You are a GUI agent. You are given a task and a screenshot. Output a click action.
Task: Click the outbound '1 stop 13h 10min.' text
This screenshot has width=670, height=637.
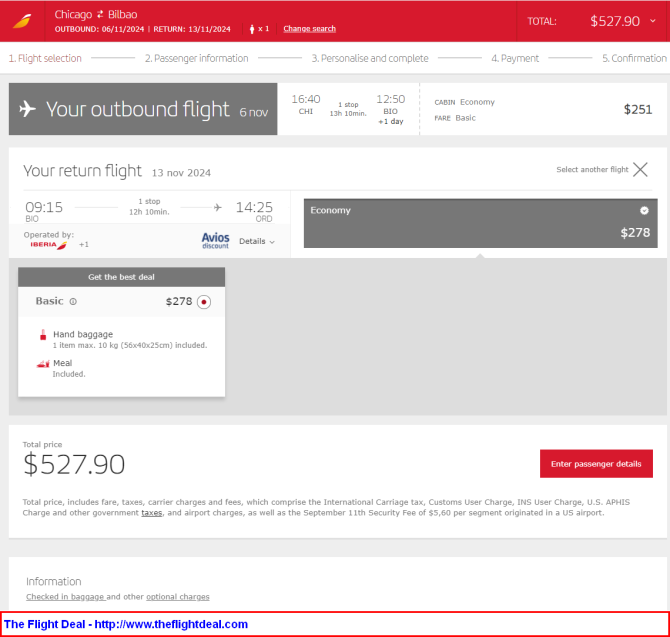[x=348, y=109]
